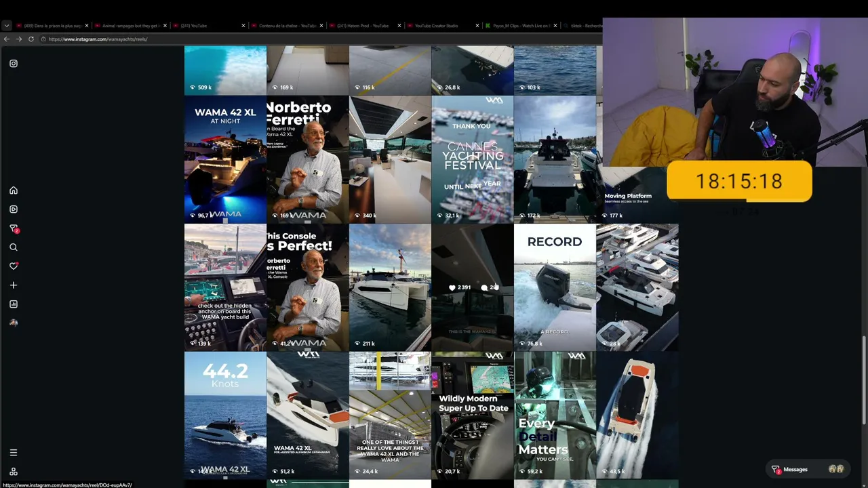Open Instagram Search from the sidebar
Viewport: 868px width, 488px height.
pyautogui.click(x=14, y=247)
